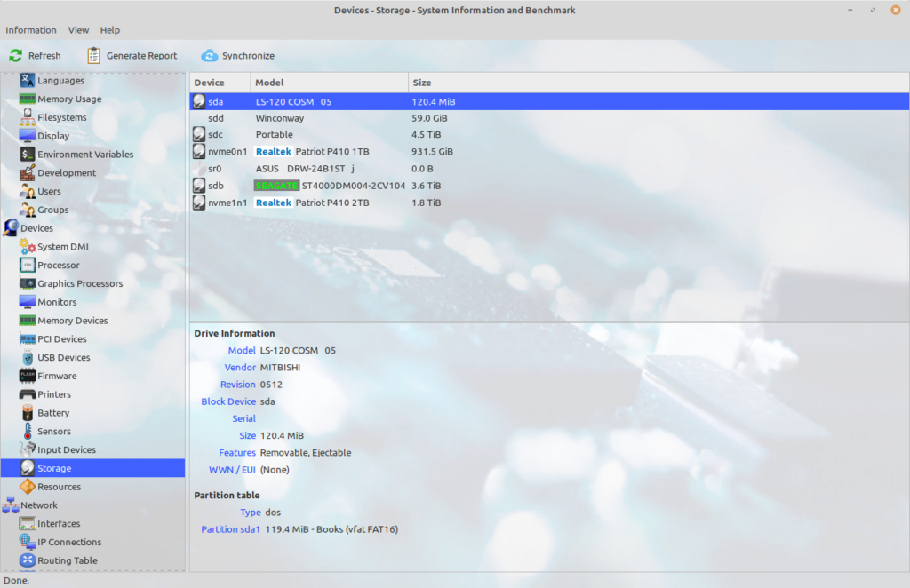Open the View menu
Image resolution: width=910 pixels, height=588 pixels.
click(x=78, y=30)
